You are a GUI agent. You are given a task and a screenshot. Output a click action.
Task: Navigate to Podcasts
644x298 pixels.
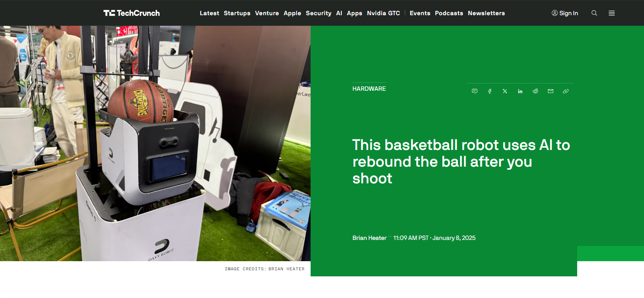point(449,13)
